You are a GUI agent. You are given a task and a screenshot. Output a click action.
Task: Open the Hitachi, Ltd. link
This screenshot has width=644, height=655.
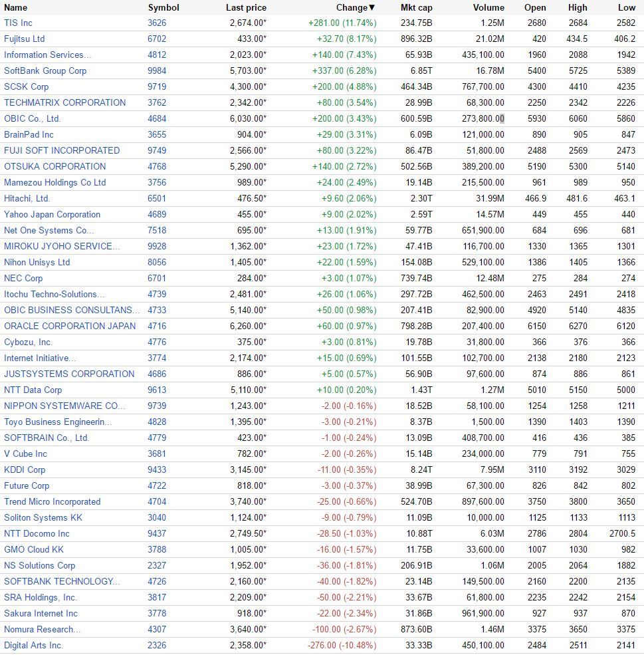(27, 198)
